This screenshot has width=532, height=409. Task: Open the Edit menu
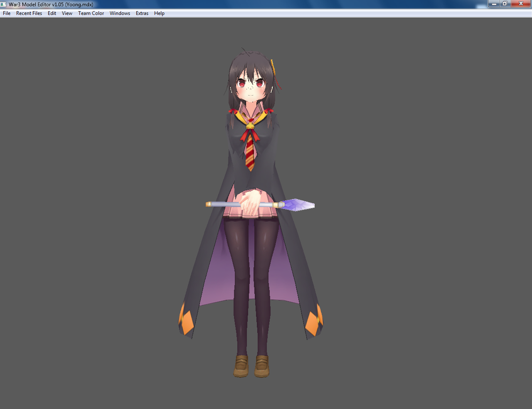(52, 13)
